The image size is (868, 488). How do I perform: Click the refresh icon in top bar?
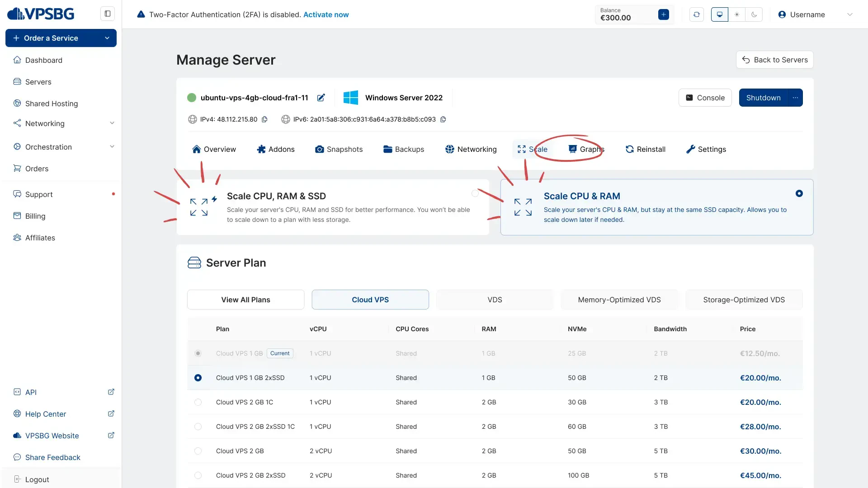(x=697, y=14)
